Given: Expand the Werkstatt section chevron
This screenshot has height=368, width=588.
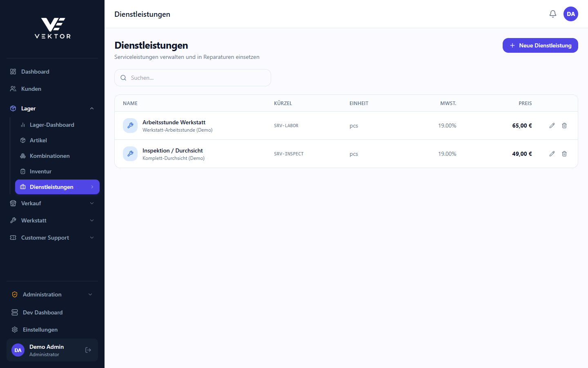Looking at the screenshot, I should pos(92,220).
